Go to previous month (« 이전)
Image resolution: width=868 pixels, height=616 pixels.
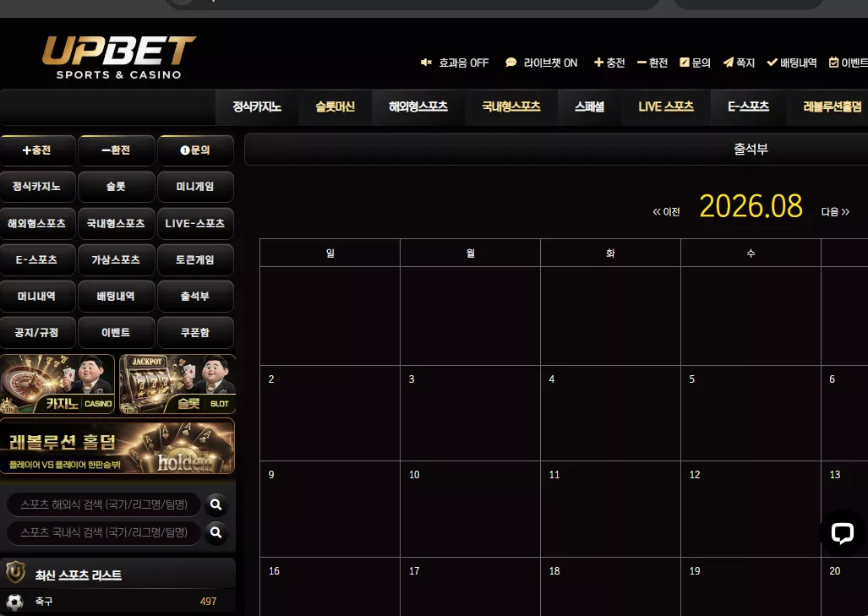(666, 212)
